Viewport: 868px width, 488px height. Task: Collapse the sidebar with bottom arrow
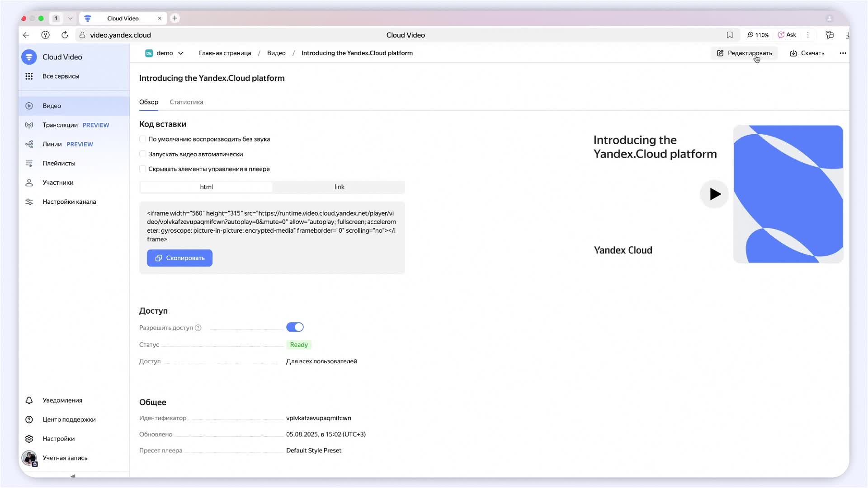[x=73, y=475]
